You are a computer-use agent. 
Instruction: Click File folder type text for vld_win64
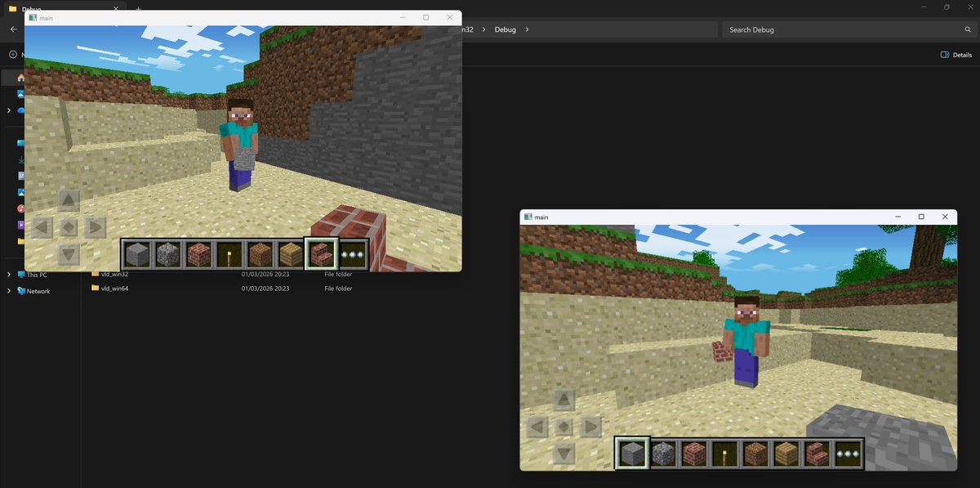338,289
